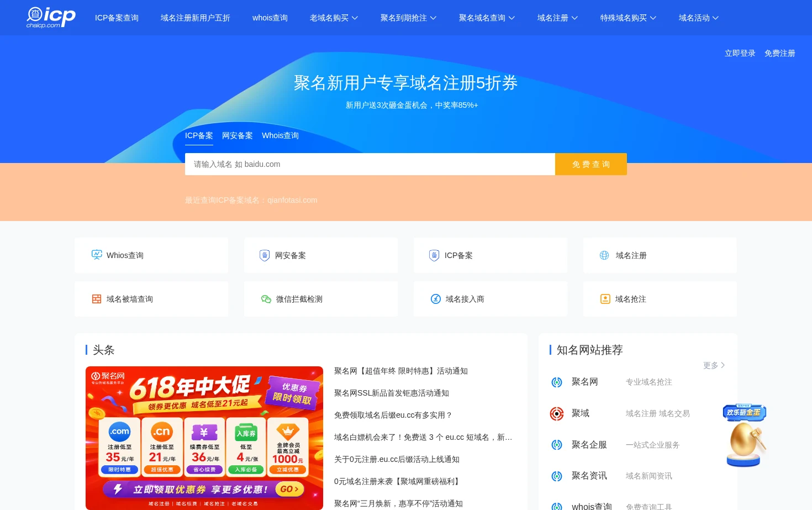
Task: Click the 域名抢注 orange icon
Action: click(605, 299)
